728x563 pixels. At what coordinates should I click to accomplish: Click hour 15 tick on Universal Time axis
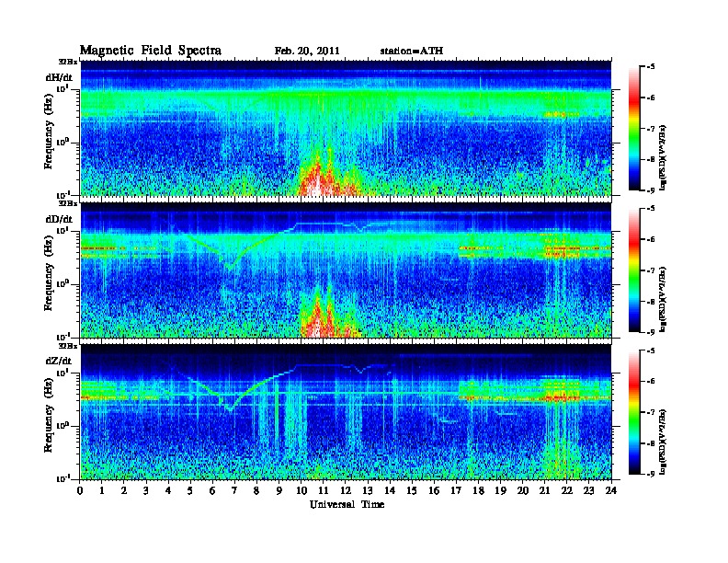pyautogui.click(x=413, y=490)
